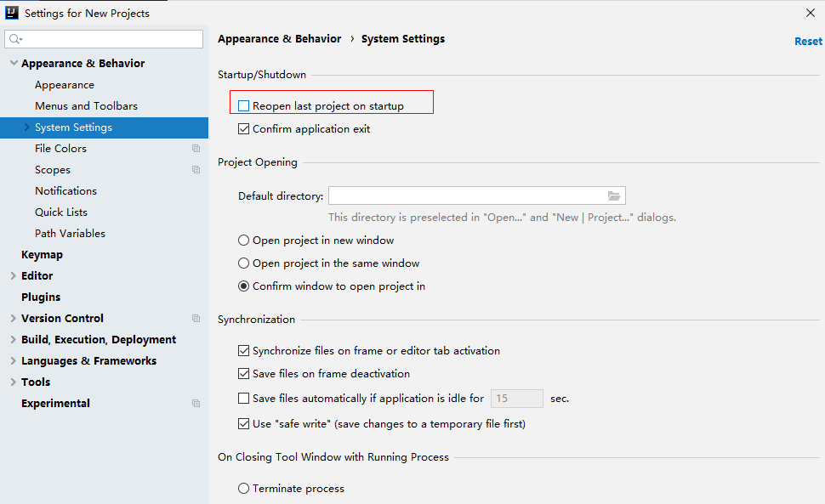Enable Save files automatically if idle
This screenshot has height=504, width=825.
click(x=244, y=399)
